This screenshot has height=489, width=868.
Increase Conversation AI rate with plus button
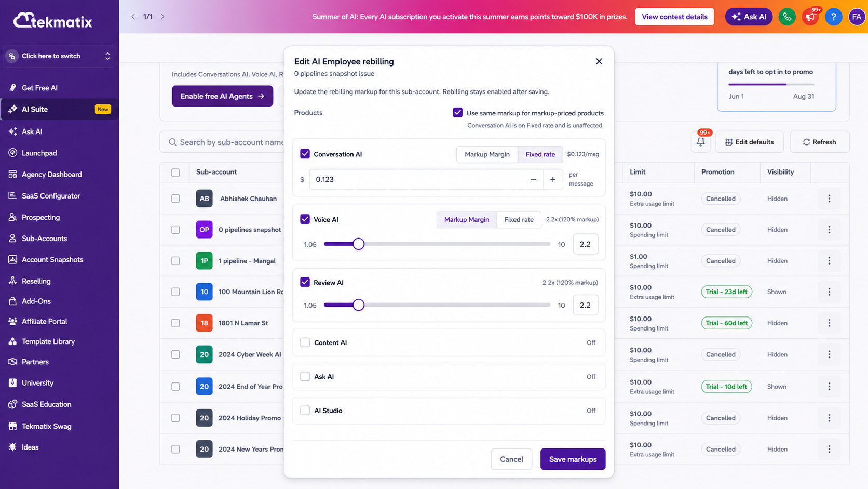tap(553, 179)
